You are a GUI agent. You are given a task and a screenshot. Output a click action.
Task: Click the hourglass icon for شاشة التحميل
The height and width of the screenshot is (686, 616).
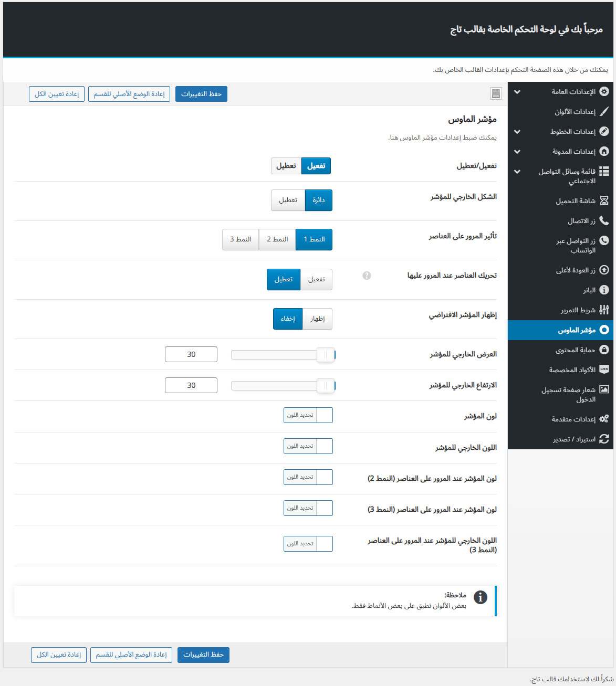point(604,201)
